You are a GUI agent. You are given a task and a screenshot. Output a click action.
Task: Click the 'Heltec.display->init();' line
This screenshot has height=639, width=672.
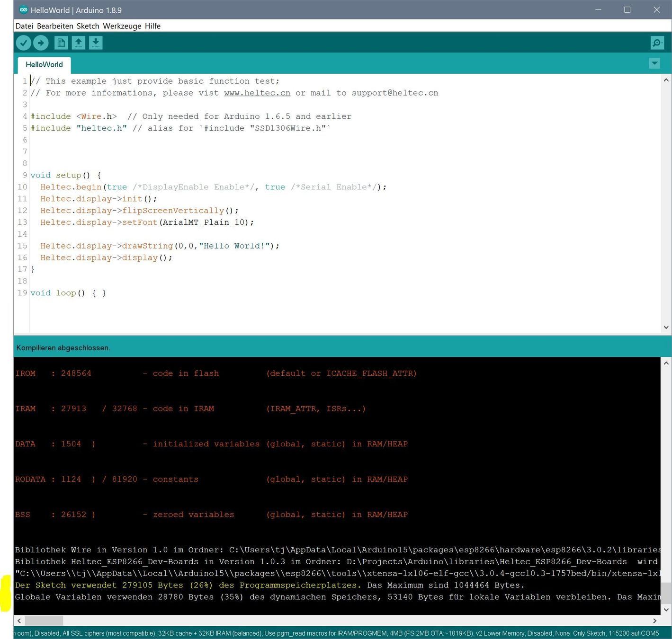click(x=99, y=199)
